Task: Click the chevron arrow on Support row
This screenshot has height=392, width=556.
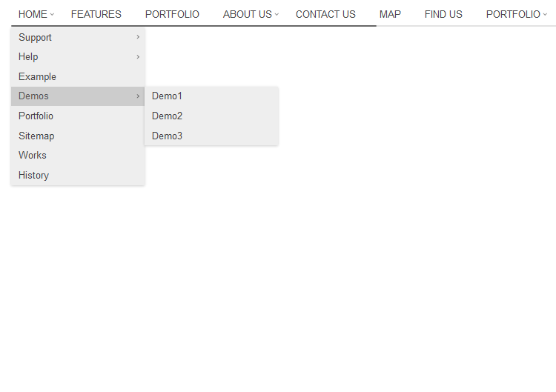Action: click(x=138, y=37)
